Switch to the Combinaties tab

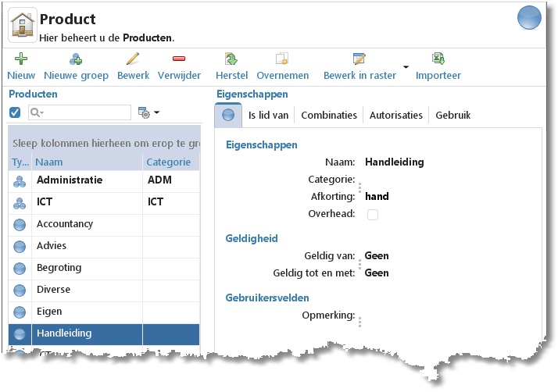click(329, 116)
